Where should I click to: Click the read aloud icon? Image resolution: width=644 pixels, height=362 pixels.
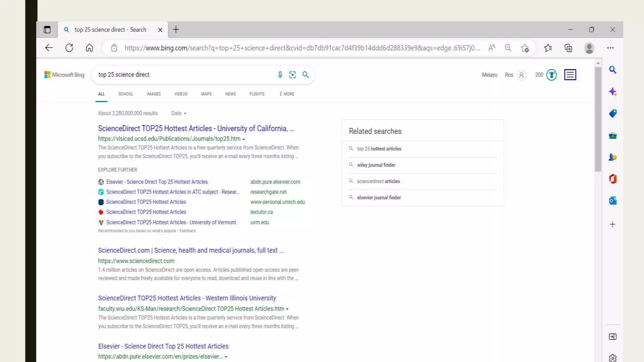(491, 48)
